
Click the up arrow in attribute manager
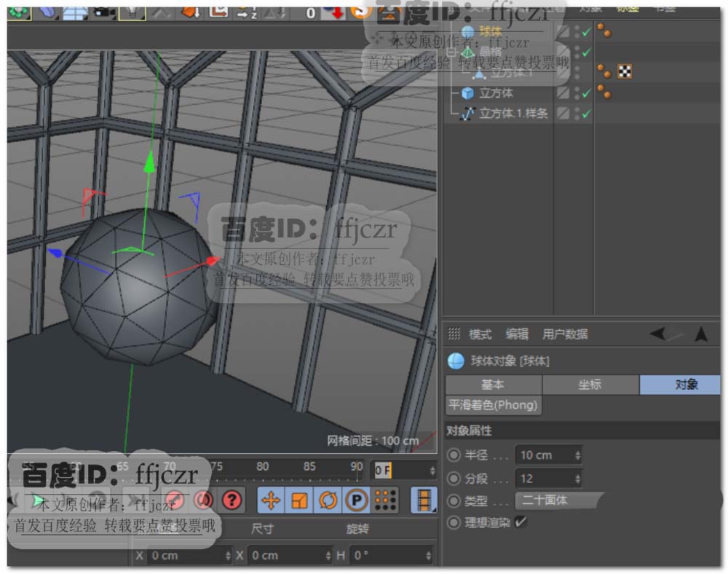702,334
